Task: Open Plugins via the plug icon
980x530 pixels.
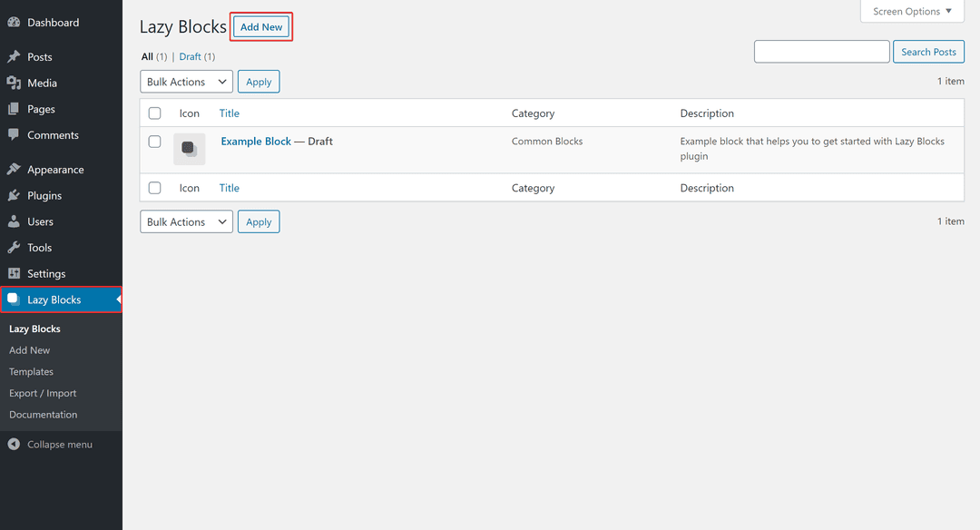Action: (x=15, y=195)
